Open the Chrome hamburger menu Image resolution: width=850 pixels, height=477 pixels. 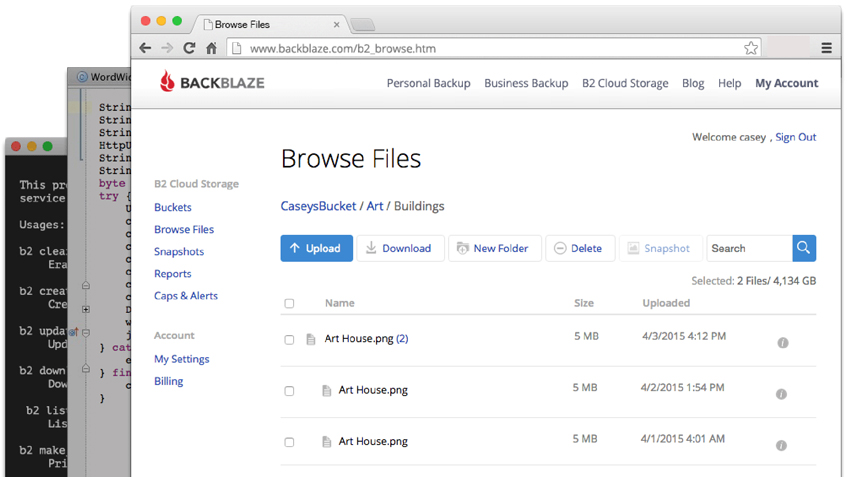point(827,48)
